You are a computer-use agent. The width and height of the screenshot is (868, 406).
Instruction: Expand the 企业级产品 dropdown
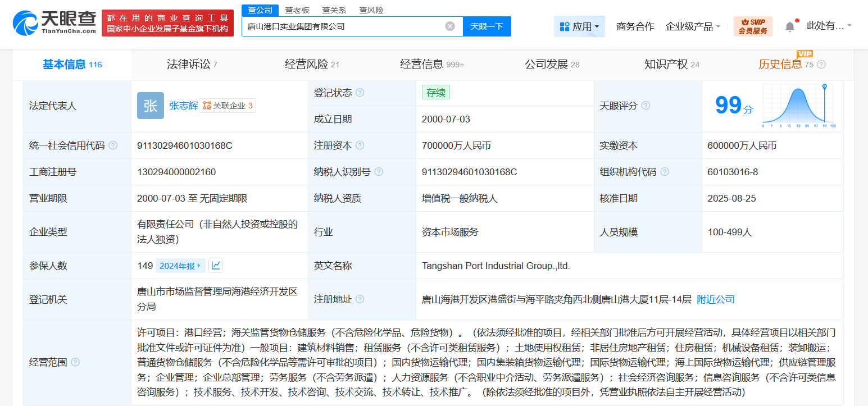click(x=693, y=26)
